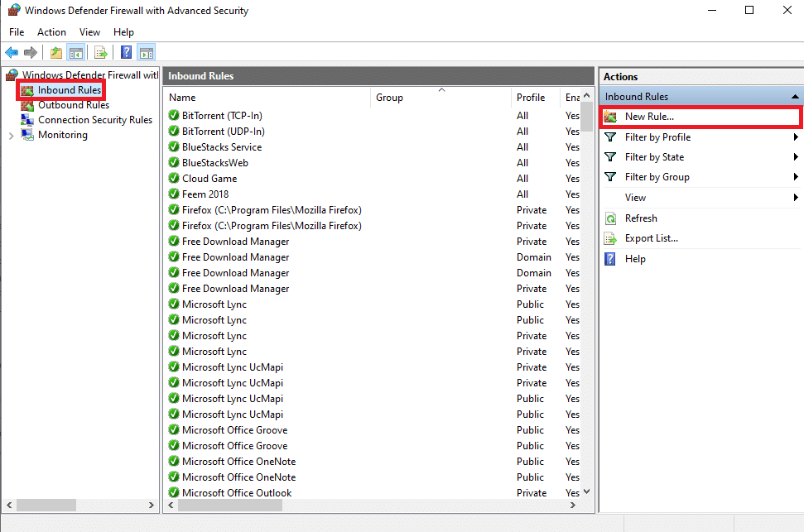Click the Forward arrow toolbar icon
Image resolution: width=804 pixels, height=532 pixels.
coord(31,52)
